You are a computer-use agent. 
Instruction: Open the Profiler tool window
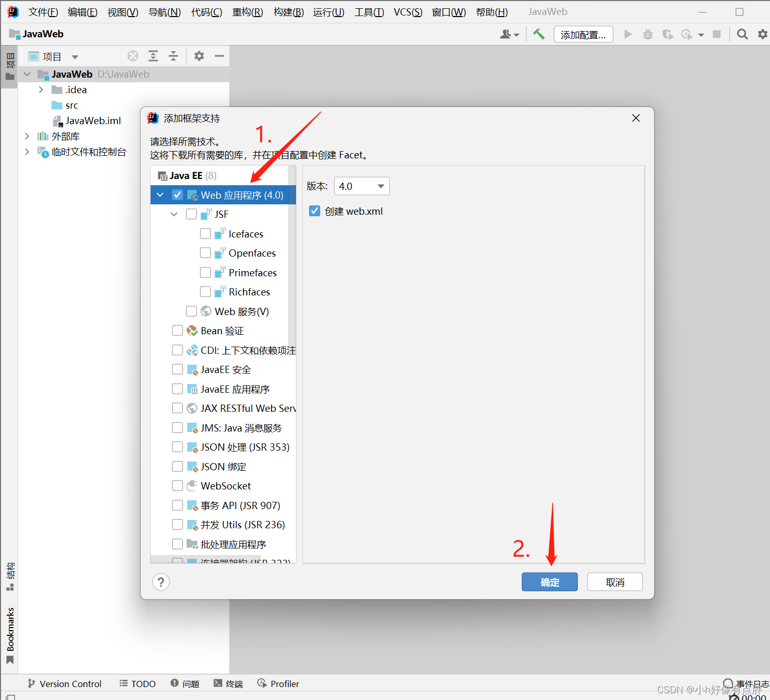278,684
